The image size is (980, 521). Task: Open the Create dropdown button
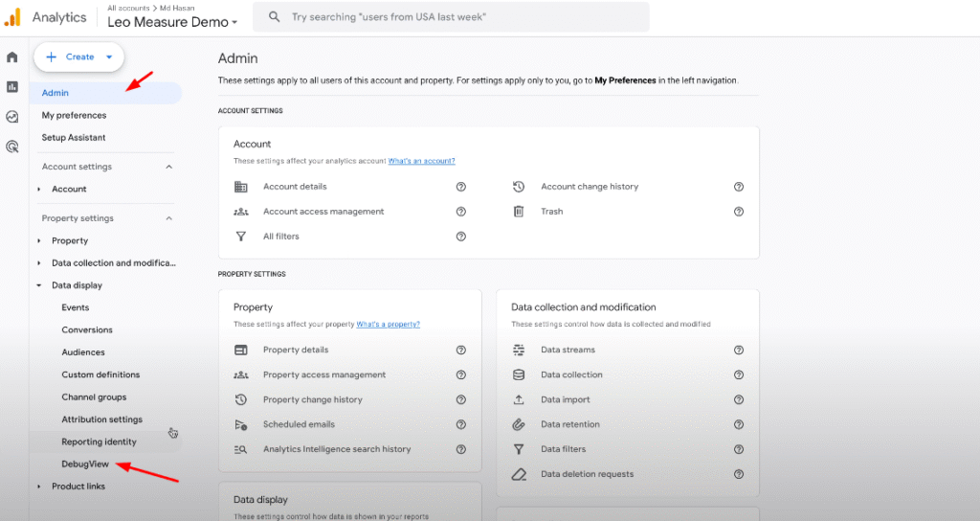click(78, 57)
